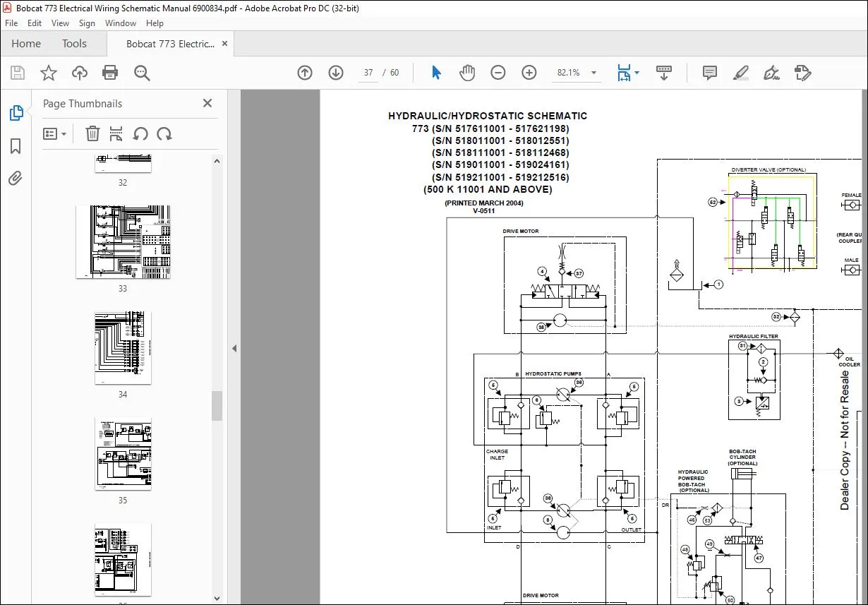Rotate pages counterclockwise in thumbnails panel
This screenshot has width=868, height=605.
coord(140,133)
